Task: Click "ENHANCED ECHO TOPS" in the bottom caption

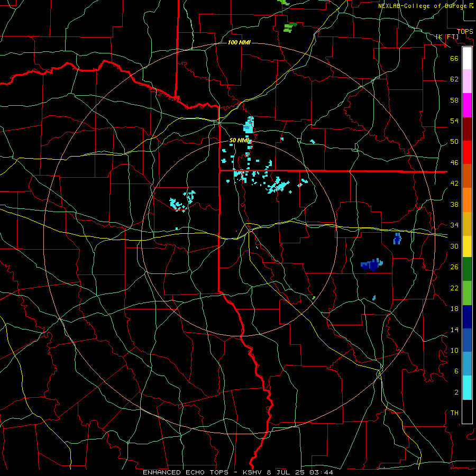Action: pos(186,472)
